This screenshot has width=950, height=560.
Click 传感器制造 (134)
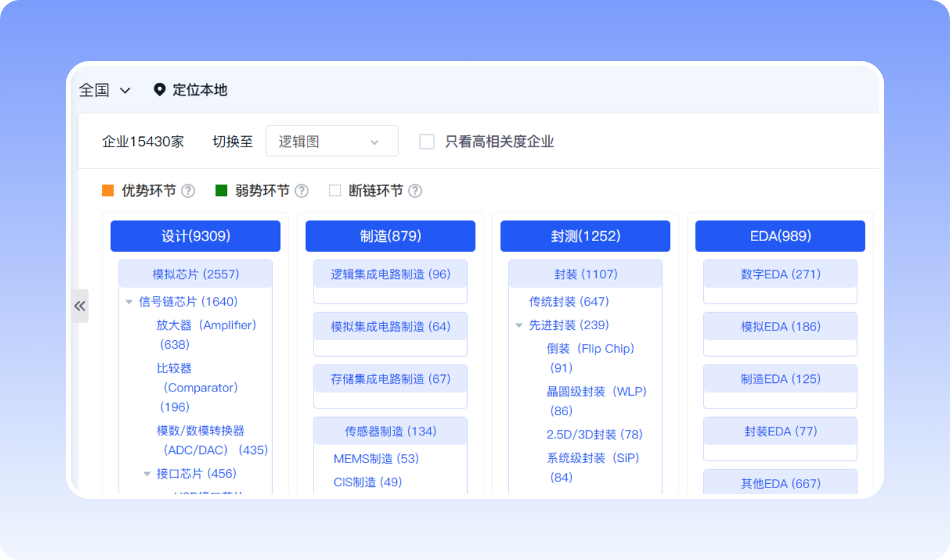tap(390, 430)
